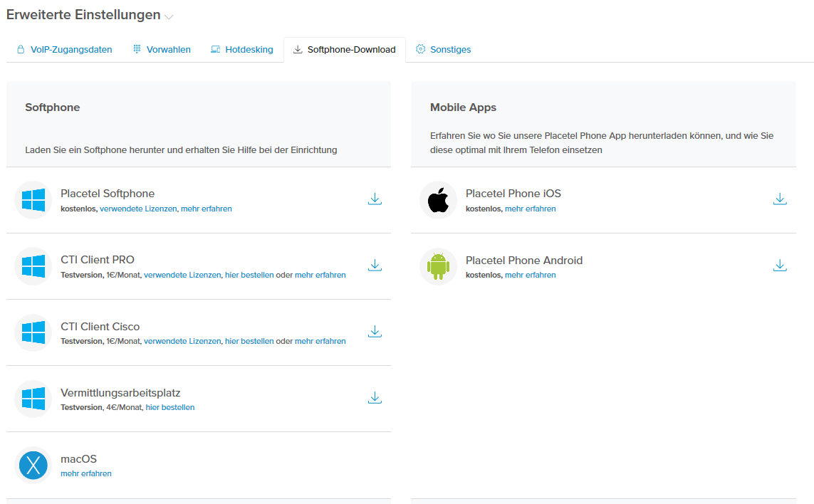The width and height of the screenshot is (814, 504).
Task: Click the Softphone section heading
Action: point(53,107)
